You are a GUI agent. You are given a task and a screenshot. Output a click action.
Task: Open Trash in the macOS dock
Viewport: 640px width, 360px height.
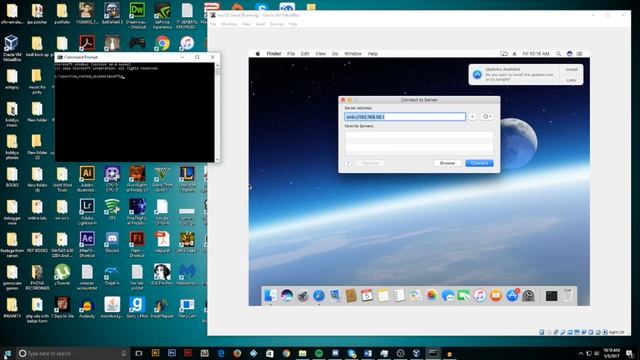[568, 295]
